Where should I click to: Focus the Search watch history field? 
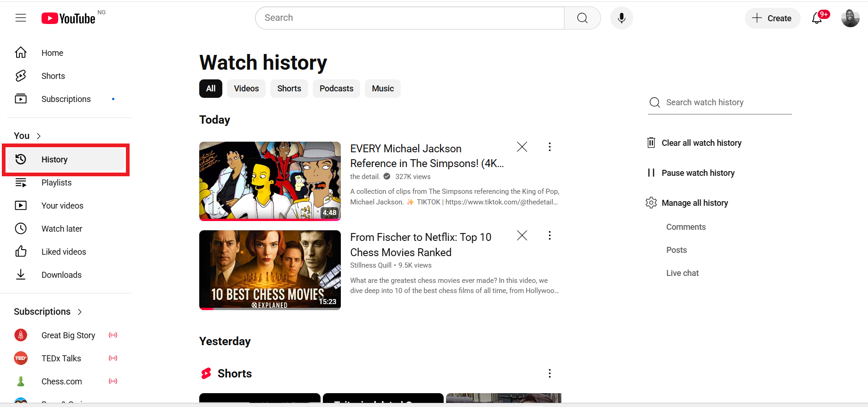pos(720,102)
